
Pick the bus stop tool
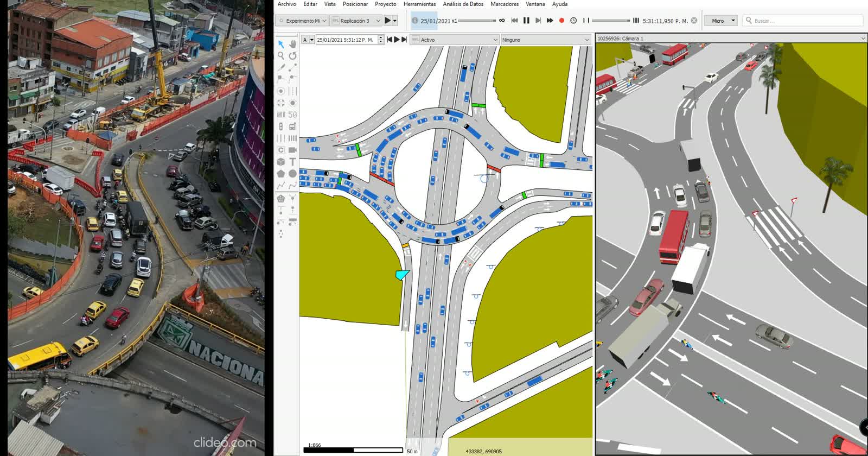tap(292, 126)
